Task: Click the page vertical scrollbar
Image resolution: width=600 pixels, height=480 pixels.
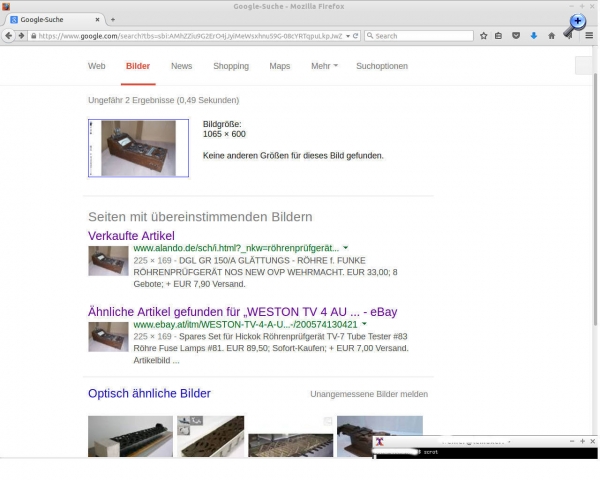Action: [x=595, y=199]
